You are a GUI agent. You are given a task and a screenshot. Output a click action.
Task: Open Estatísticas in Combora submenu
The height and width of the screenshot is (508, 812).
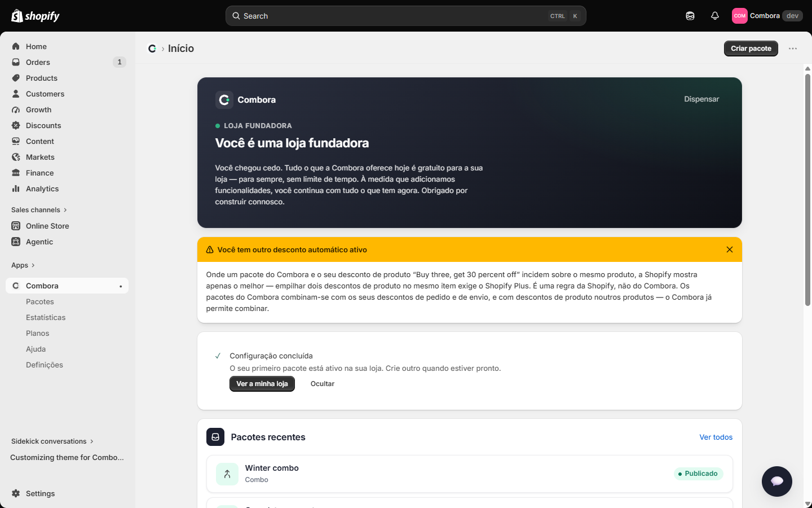[46, 317]
